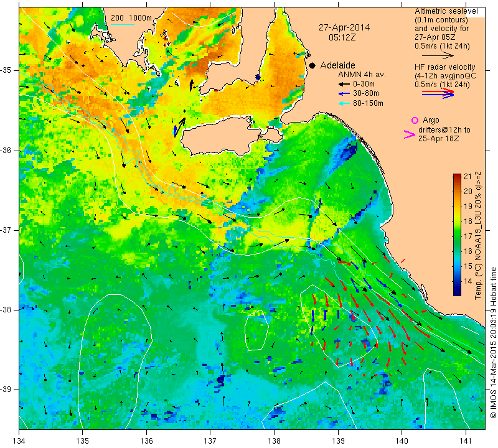Click the Adelaide label text
The image size is (498, 448).
click(337, 65)
